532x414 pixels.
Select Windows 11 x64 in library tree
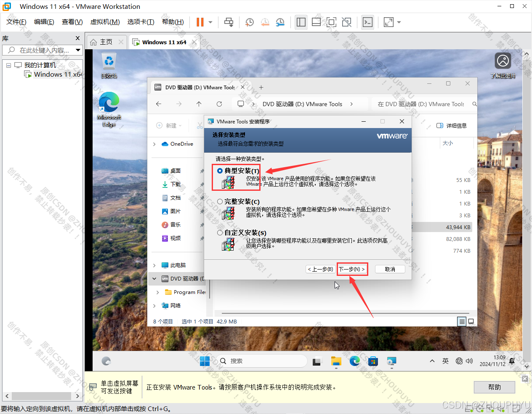(53, 74)
